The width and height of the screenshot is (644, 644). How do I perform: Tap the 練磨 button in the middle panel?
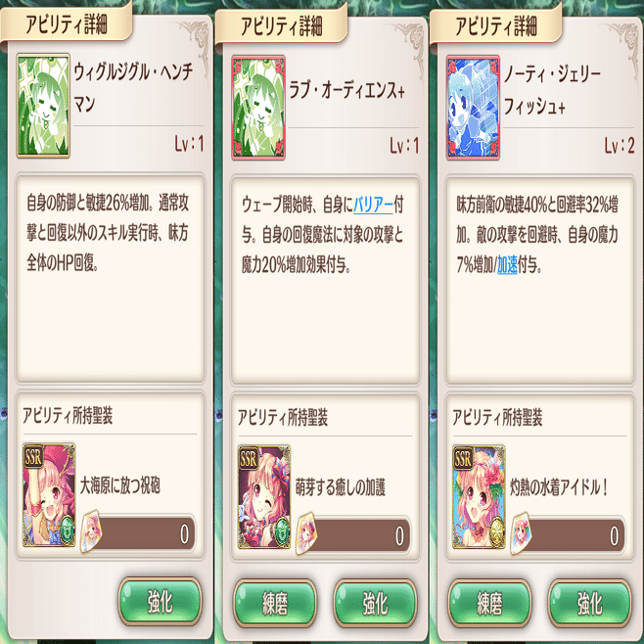coord(275,603)
